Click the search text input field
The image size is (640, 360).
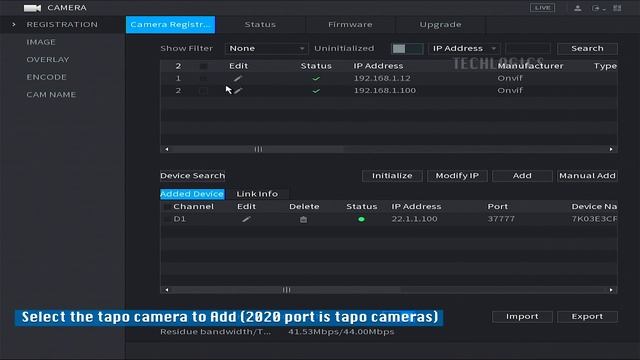pos(528,49)
